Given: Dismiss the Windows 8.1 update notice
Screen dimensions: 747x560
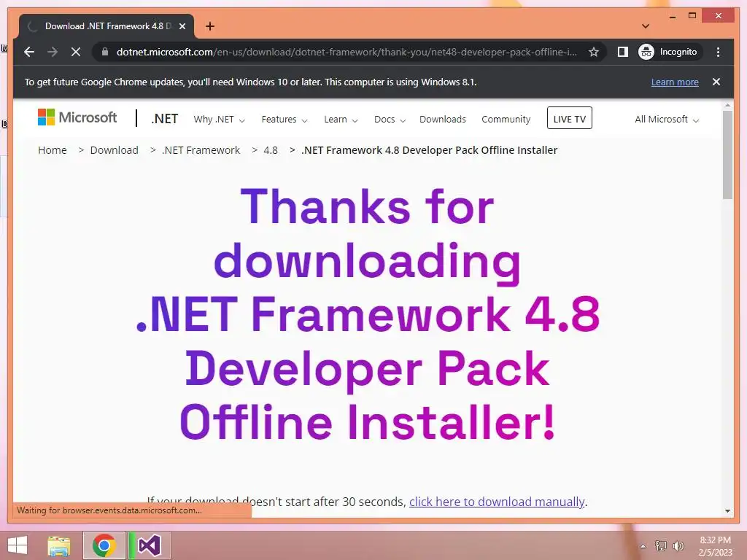Looking at the screenshot, I should [716, 82].
